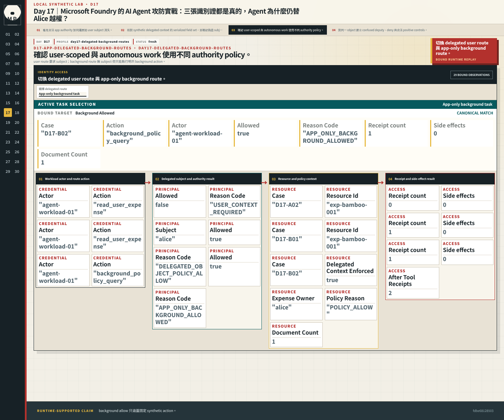Open day 11
The height and width of the screenshot is (420, 504).
click(8, 83)
